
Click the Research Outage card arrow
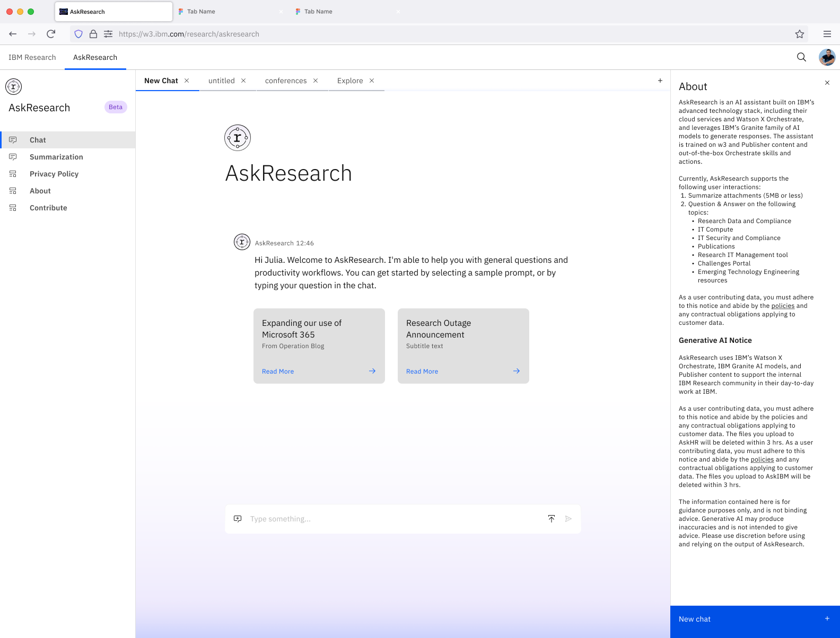click(517, 371)
